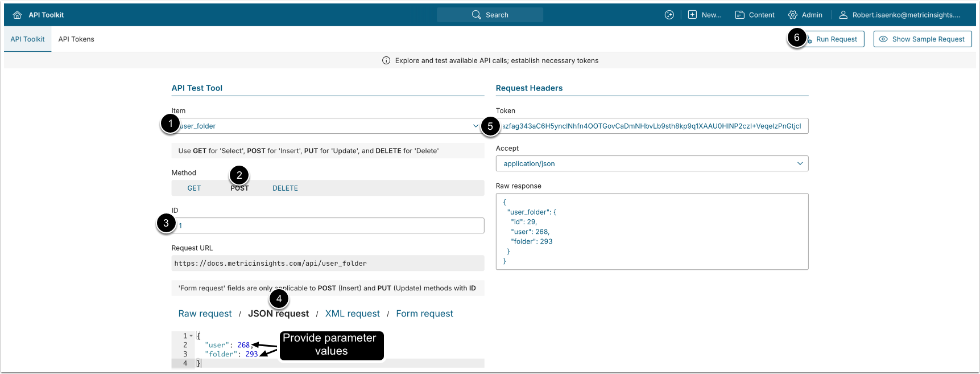The width and height of the screenshot is (980, 374).
Task: Click into the ID input field
Action: pyautogui.click(x=330, y=225)
